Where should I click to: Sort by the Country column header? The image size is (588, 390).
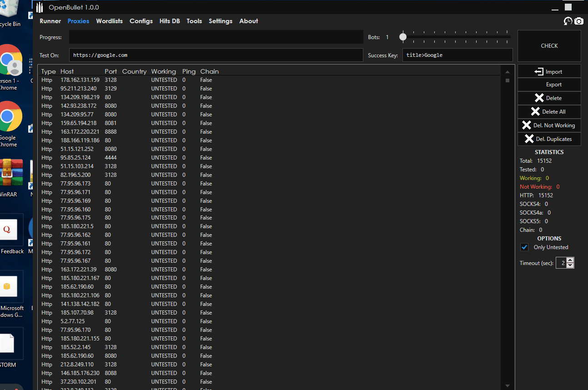click(x=134, y=71)
